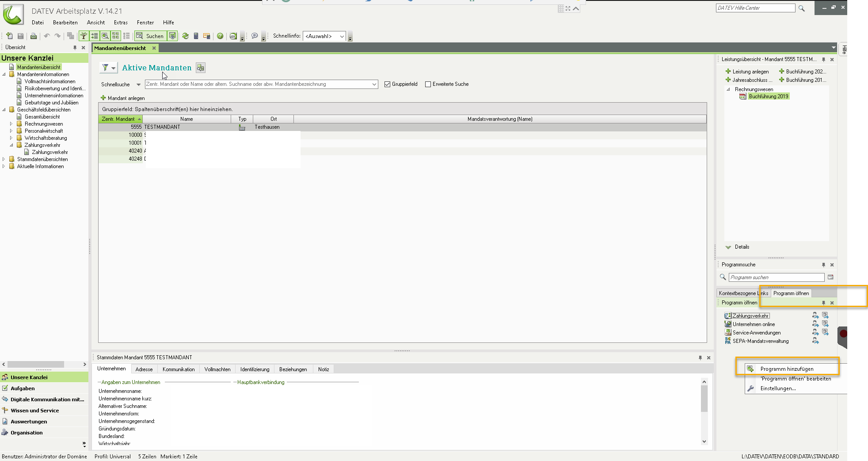The image size is (868, 461).
Task: Click the SEPA-Mandatsverwaltung program icon
Action: (x=728, y=341)
